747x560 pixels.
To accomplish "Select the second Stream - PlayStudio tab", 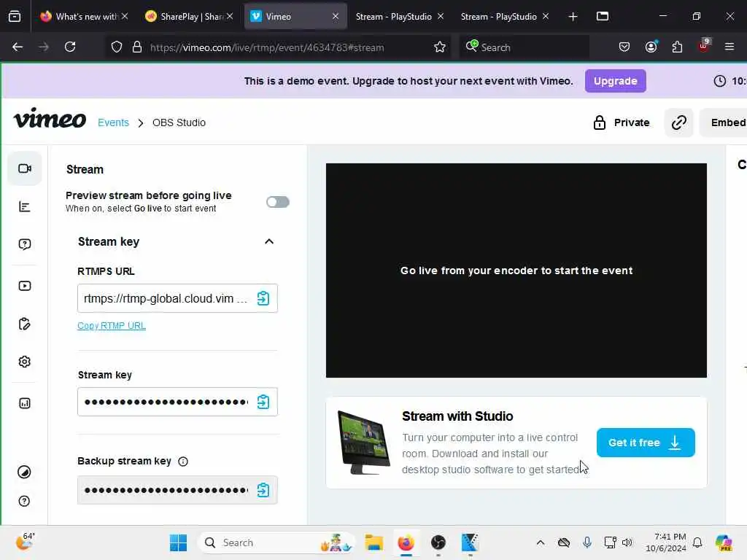I will (499, 16).
